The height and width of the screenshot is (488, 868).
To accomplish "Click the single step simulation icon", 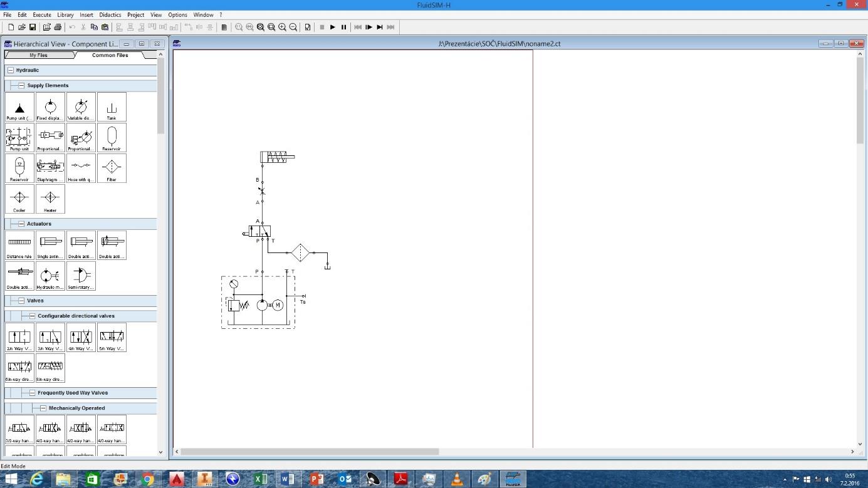I will [x=369, y=27].
